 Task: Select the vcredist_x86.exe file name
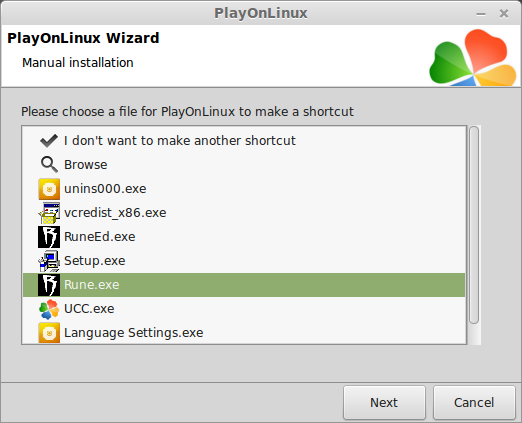pos(115,213)
